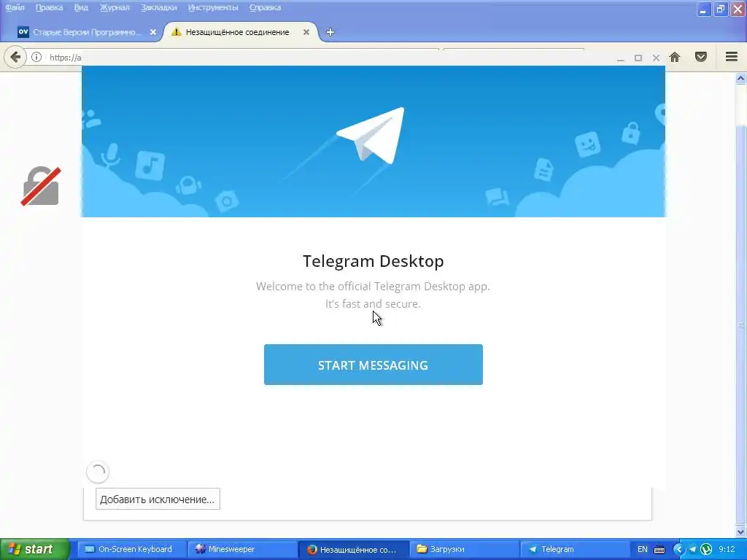Open a new browser tab
Image resolution: width=747 pixels, height=560 pixels.
tap(330, 32)
